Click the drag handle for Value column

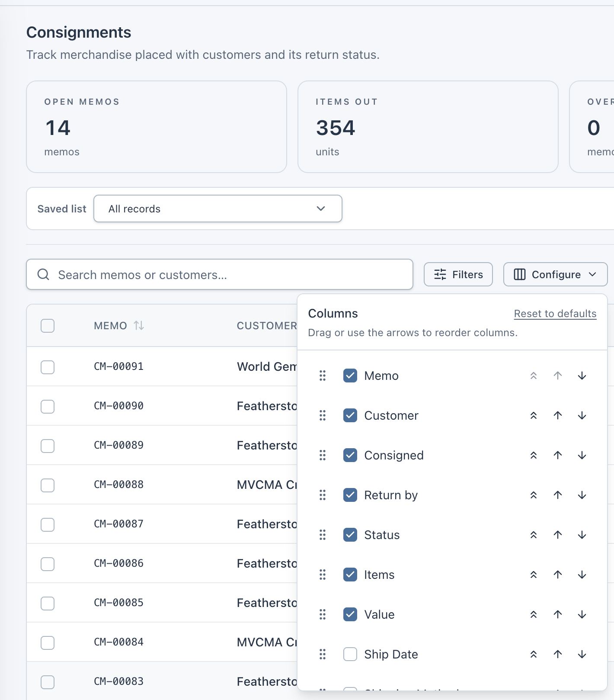point(323,614)
